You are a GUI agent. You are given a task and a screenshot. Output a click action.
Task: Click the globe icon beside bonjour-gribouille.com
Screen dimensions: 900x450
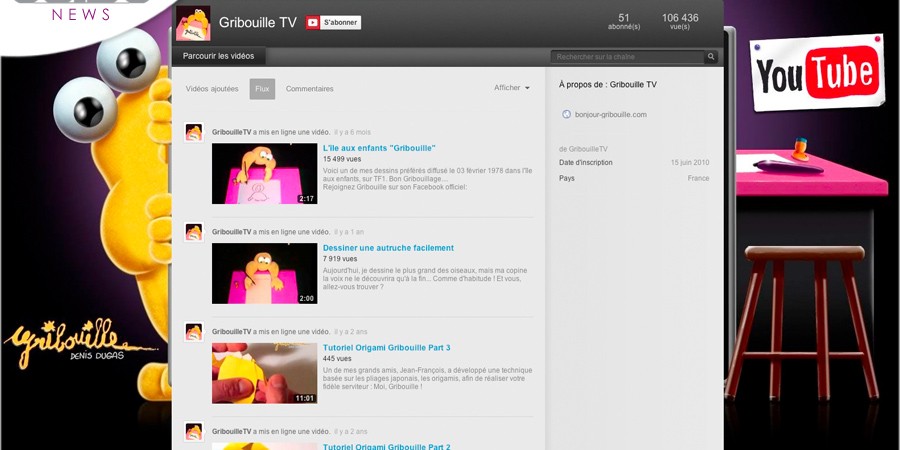tap(567, 115)
